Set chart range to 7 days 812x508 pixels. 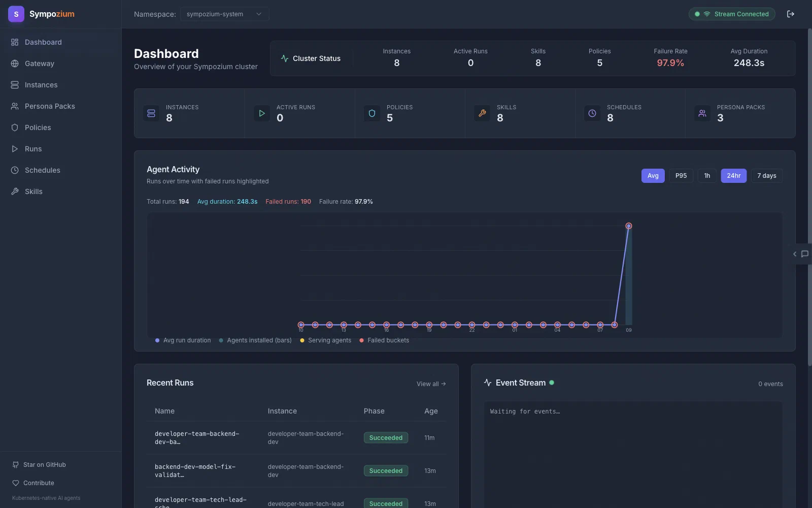tap(767, 176)
